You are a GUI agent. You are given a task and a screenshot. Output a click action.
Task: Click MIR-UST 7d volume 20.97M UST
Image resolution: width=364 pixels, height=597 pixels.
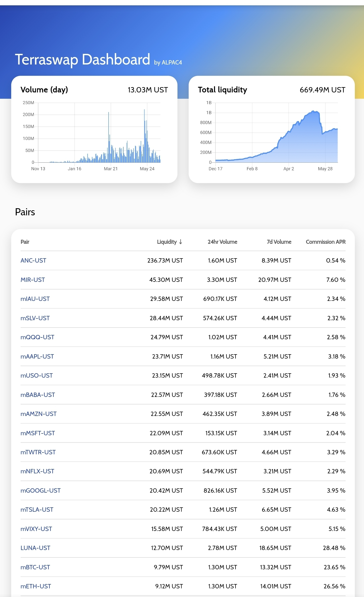[275, 280]
